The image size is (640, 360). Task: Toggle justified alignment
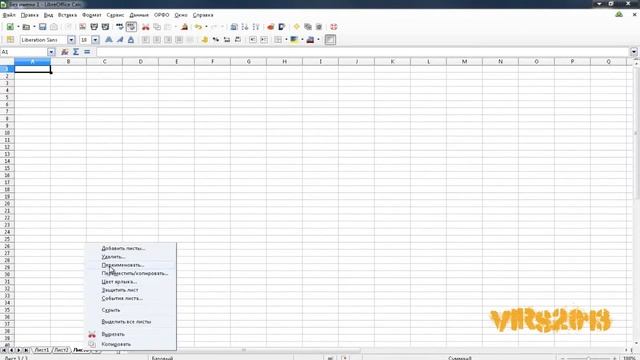click(x=179, y=40)
